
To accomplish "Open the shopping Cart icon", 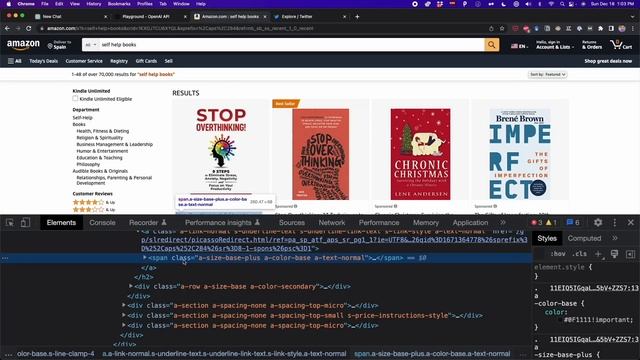I will pos(621,44).
